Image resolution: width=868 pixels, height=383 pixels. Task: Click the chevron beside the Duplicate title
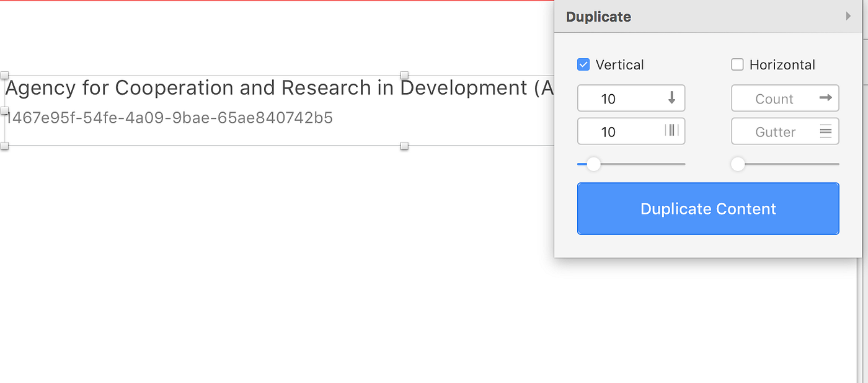849,17
